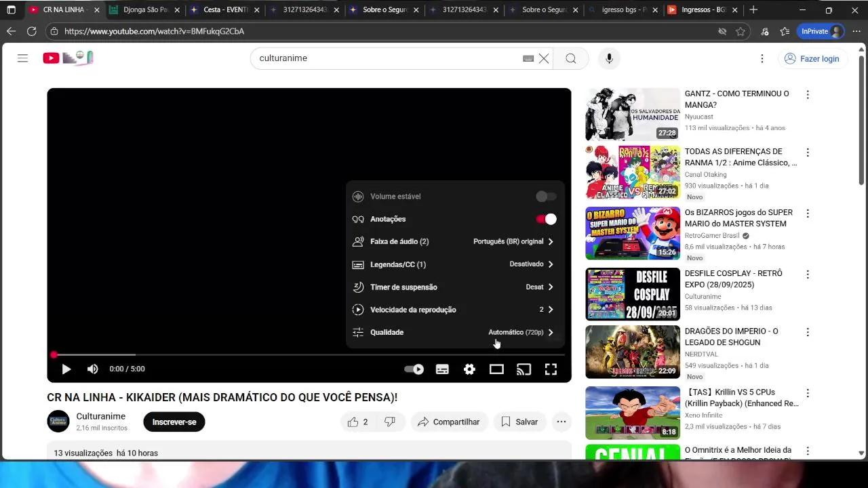Switch to theater mode
The image size is (868, 488).
click(x=496, y=369)
